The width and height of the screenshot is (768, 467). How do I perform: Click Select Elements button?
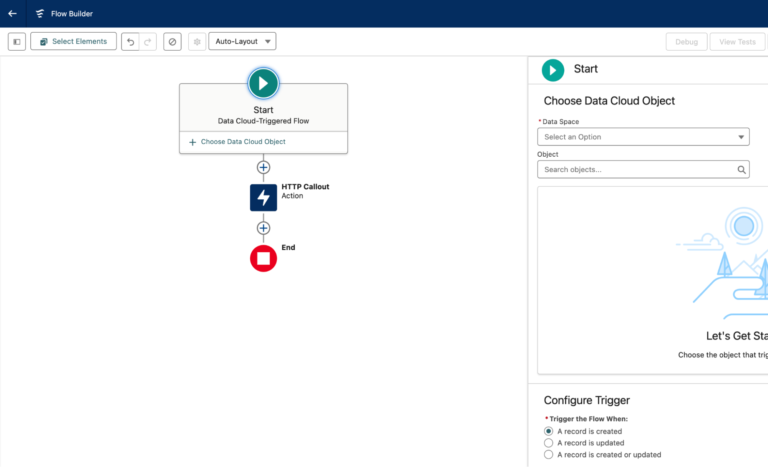73,41
